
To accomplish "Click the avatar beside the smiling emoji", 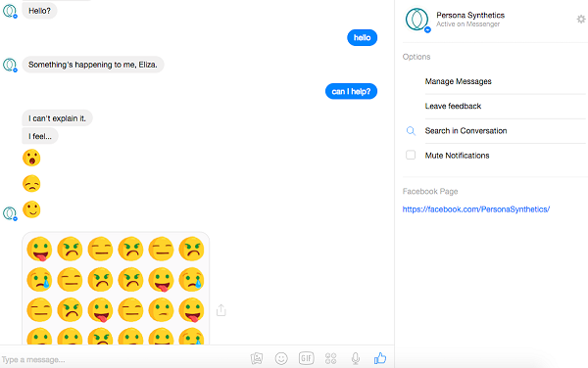I will tap(10, 213).
